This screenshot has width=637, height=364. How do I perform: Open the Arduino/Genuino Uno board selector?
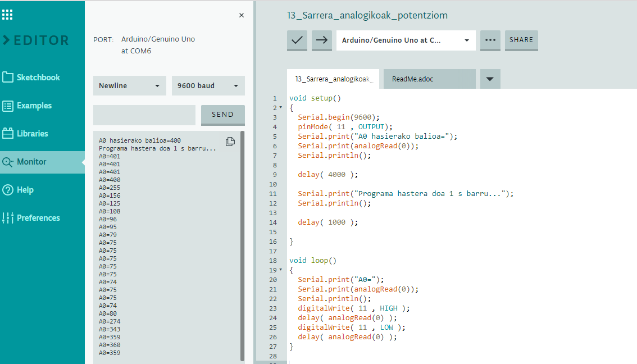coord(406,40)
